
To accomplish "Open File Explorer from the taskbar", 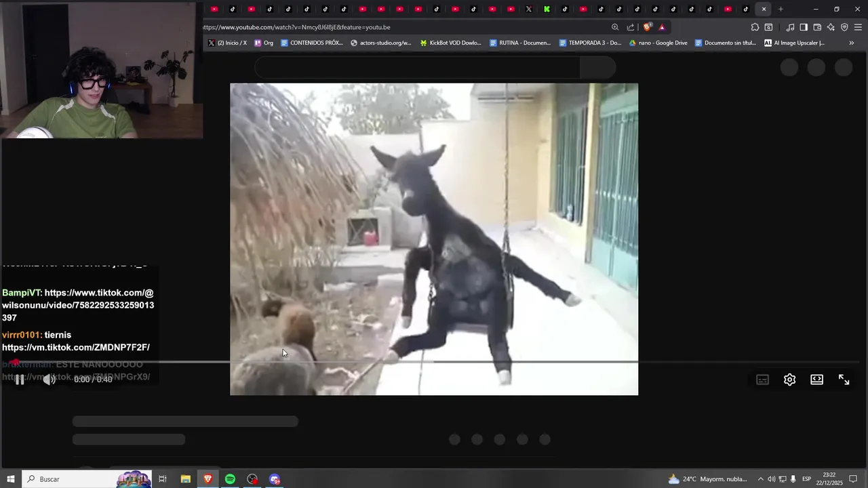I will coord(185,479).
